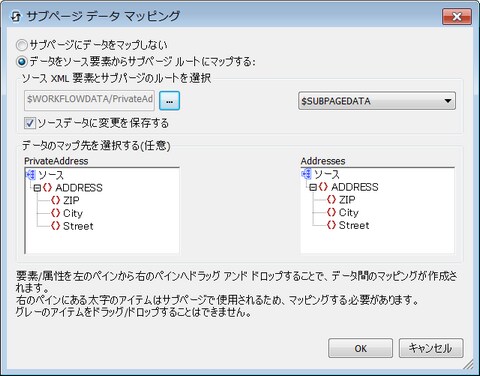Select Street element icon in PrivateAddress tree
The height and width of the screenshot is (376, 480).
[x=55, y=226]
